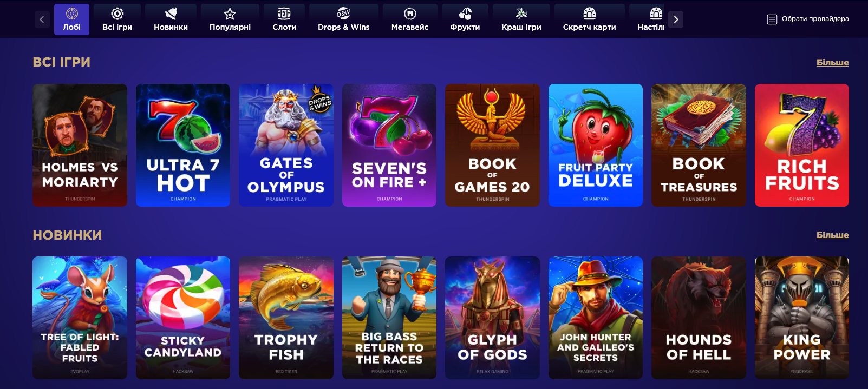Launch the Gates of Olympus game
The height and width of the screenshot is (389, 868).
286,145
